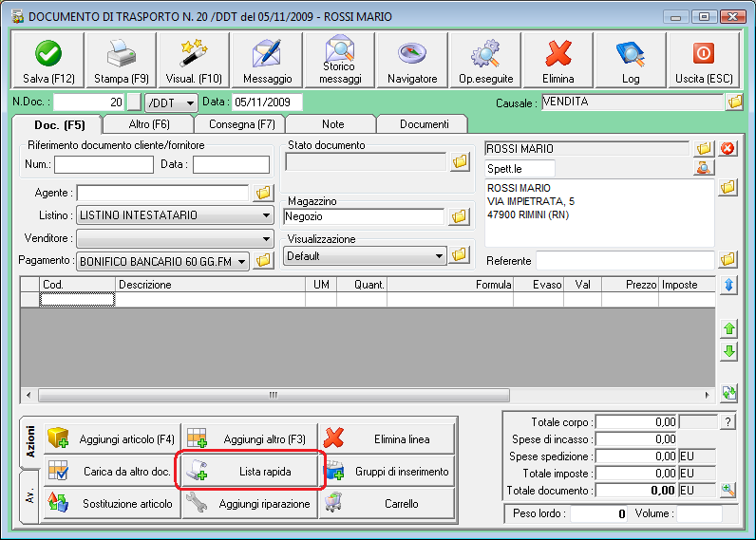The image size is (756, 540).
Task: Open the Visualizzazione folder icon
Action: tap(459, 254)
